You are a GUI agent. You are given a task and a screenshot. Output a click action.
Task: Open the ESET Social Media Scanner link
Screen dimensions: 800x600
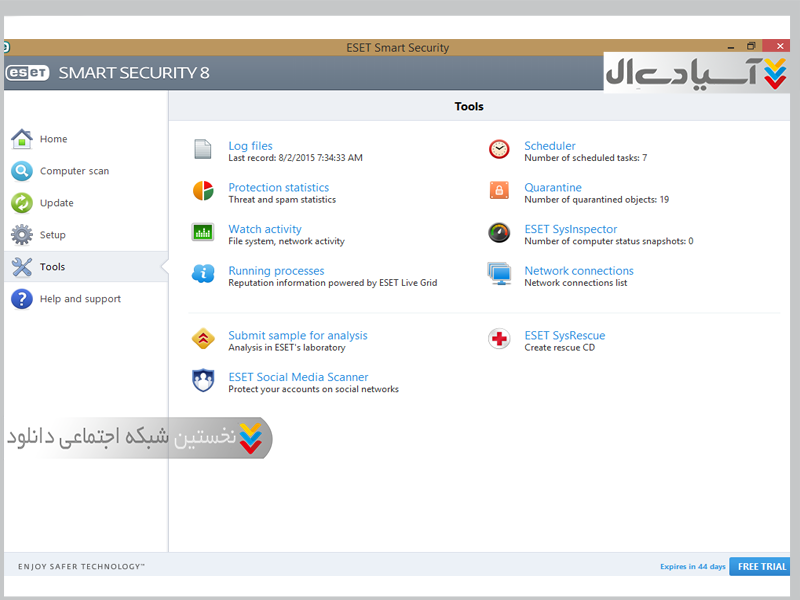pyautogui.click(x=298, y=377)
